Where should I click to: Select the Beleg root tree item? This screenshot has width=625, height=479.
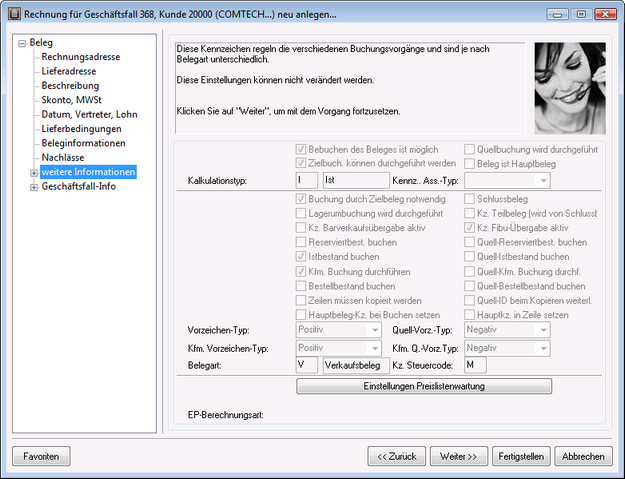tap(41, 43)
